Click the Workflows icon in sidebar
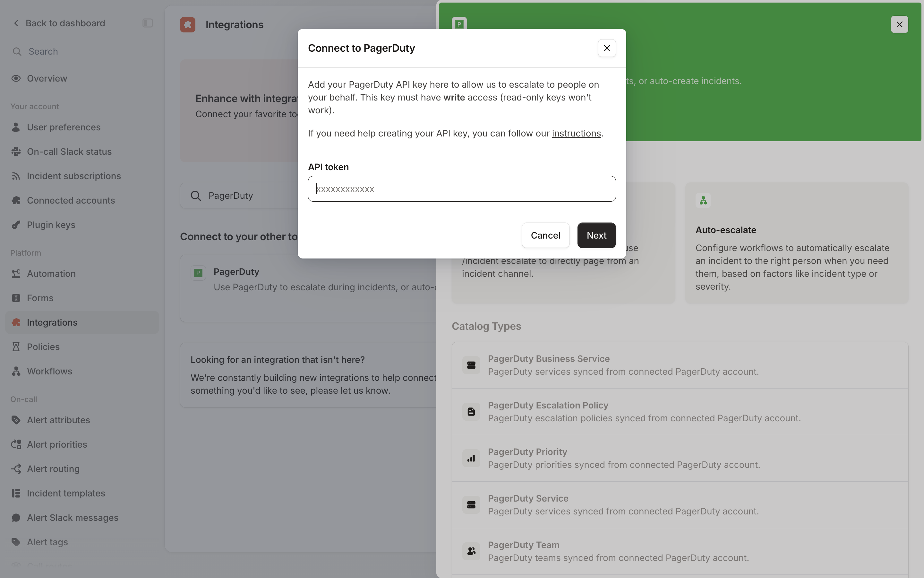 click(x=16, y=372)
